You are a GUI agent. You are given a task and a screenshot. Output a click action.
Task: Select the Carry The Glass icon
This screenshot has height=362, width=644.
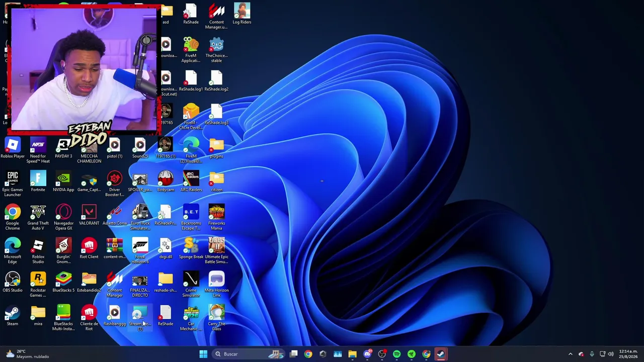pos(216,318)
